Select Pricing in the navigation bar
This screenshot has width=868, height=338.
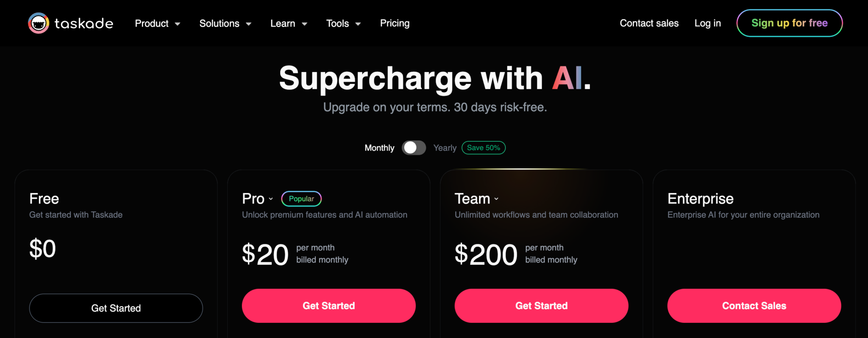pos(395,23)
